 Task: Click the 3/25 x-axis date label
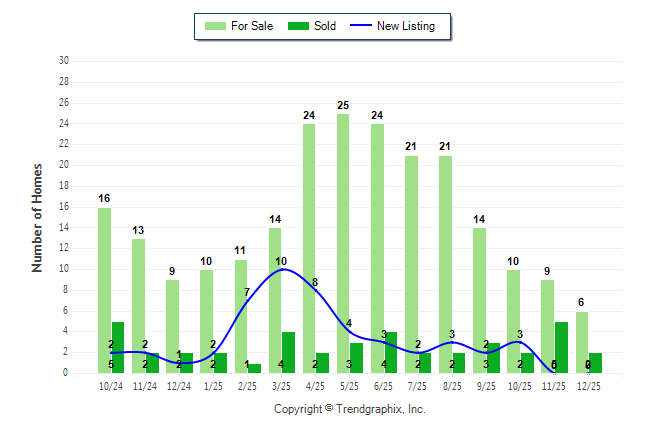pyautogui.click(x=281, y=385)
